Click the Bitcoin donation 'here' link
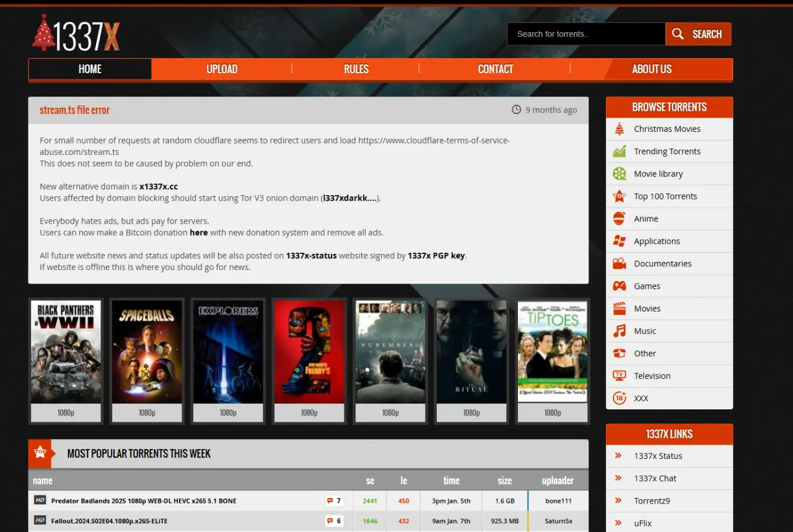793x532 pixels. point(199,233)
